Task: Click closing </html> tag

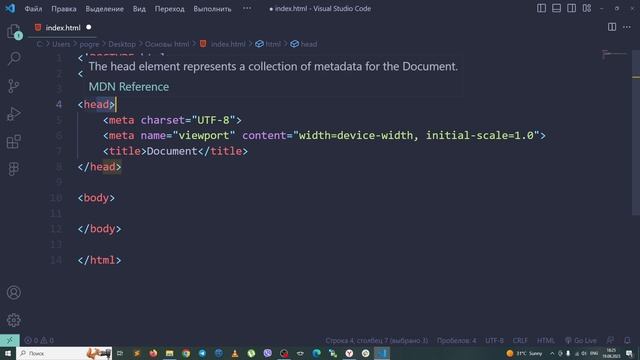Action: click(x=100, y=260)
